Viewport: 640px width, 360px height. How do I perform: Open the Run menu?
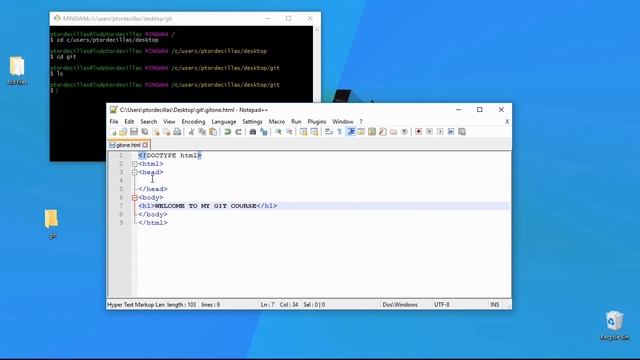296,122
